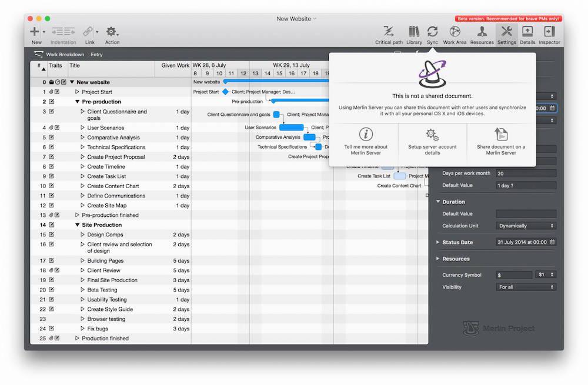Image resolution: width=588 pixels, height=385 pixels.
Task: Collapse the New website root row
Action: [x=72, y=82]
